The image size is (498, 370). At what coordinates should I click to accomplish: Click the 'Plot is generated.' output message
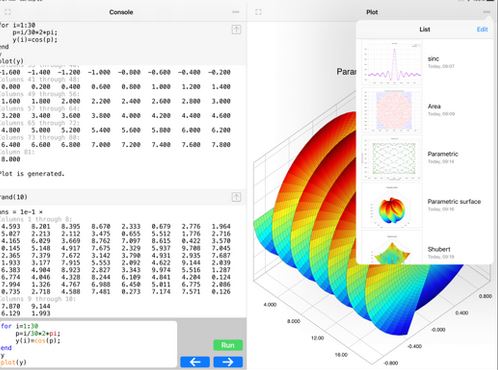tap(32, 174)
